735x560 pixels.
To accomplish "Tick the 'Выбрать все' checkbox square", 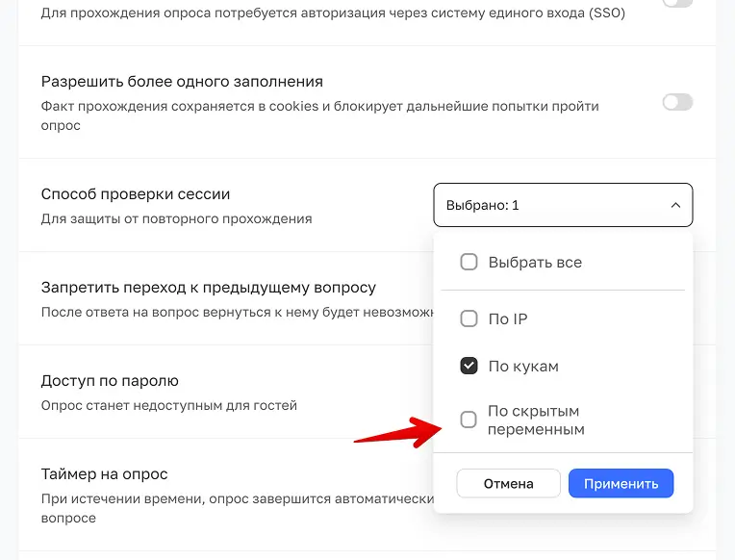I will point(469,262).
